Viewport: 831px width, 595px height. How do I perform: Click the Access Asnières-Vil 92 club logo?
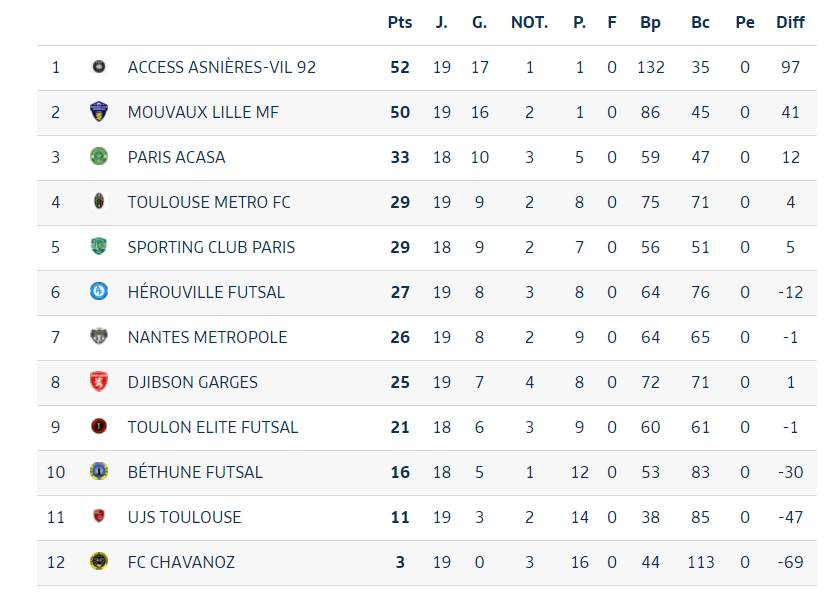point(99,67)
